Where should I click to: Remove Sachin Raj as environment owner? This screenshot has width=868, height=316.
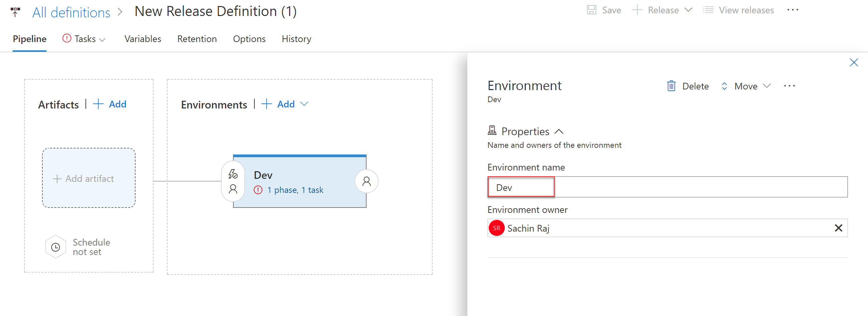(838, 228)
